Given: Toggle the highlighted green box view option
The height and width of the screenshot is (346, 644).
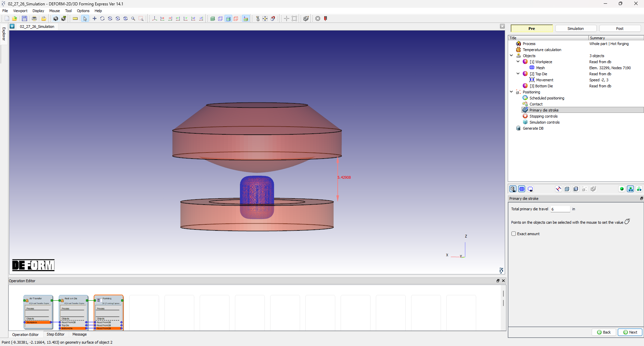Looking at the screenshot, I should (246, 18).
